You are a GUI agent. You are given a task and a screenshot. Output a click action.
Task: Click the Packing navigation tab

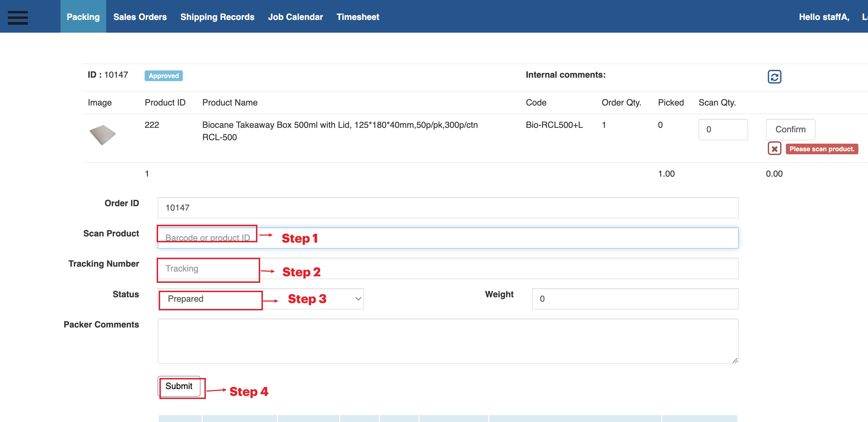(x=83, y=16)
